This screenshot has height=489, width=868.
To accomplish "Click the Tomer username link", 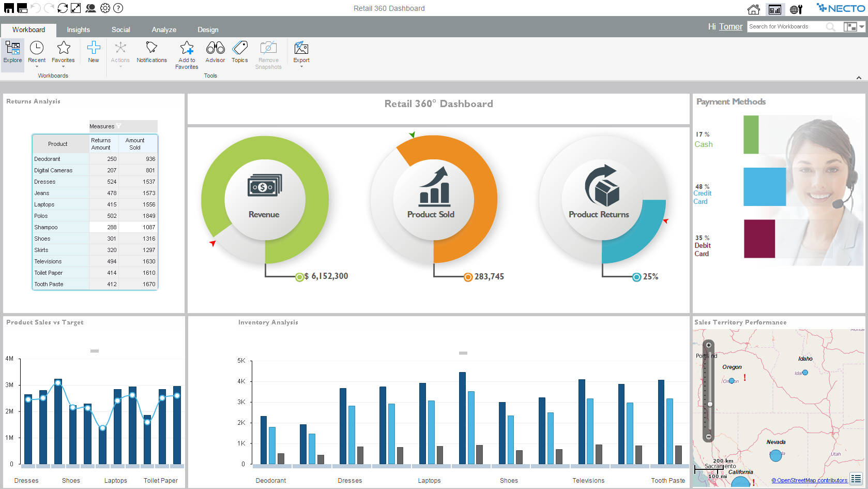I will click(x=732, y=26).
